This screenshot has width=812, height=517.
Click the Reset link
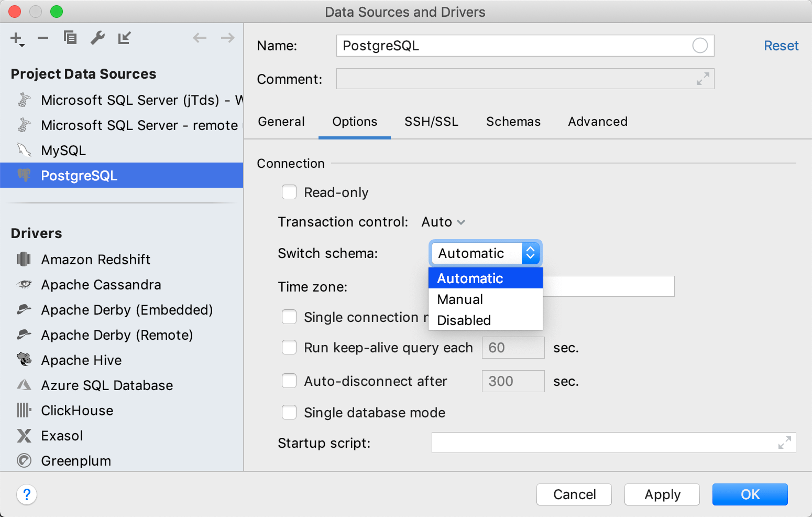[781, 46]
